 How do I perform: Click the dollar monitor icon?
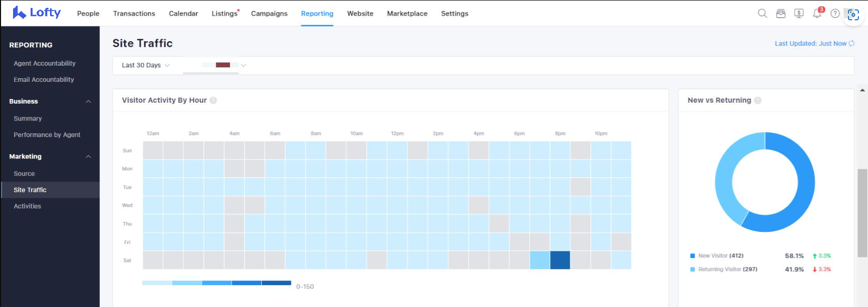pos(799,14)
